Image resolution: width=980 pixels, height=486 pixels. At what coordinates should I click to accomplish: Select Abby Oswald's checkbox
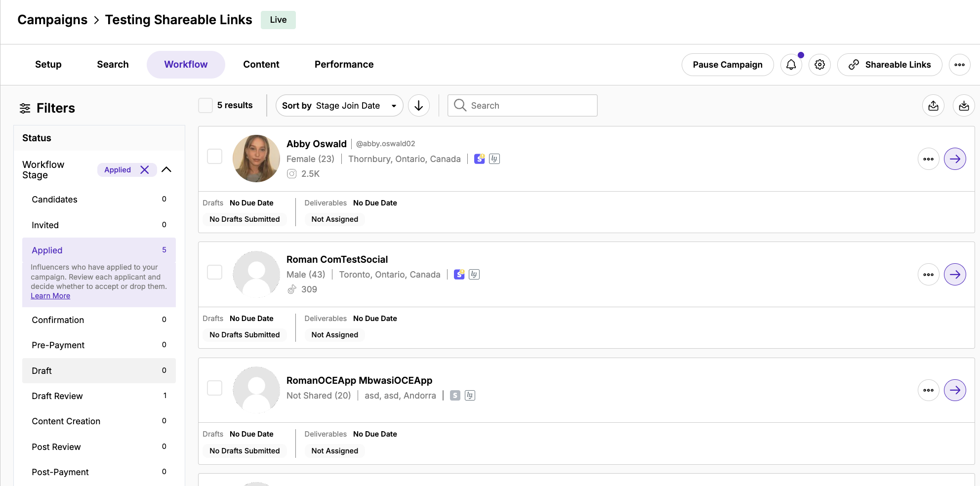(x=214, y=157)
